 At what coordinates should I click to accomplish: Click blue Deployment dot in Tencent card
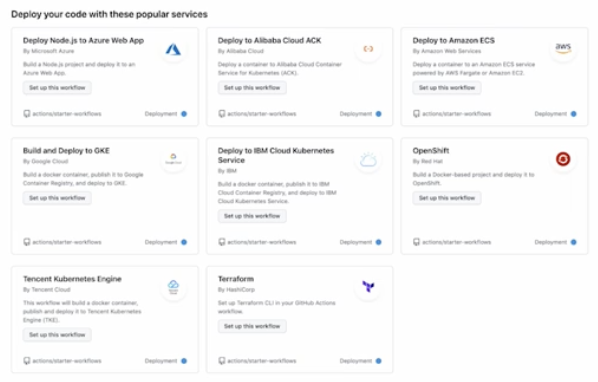[x=184, y=361]
